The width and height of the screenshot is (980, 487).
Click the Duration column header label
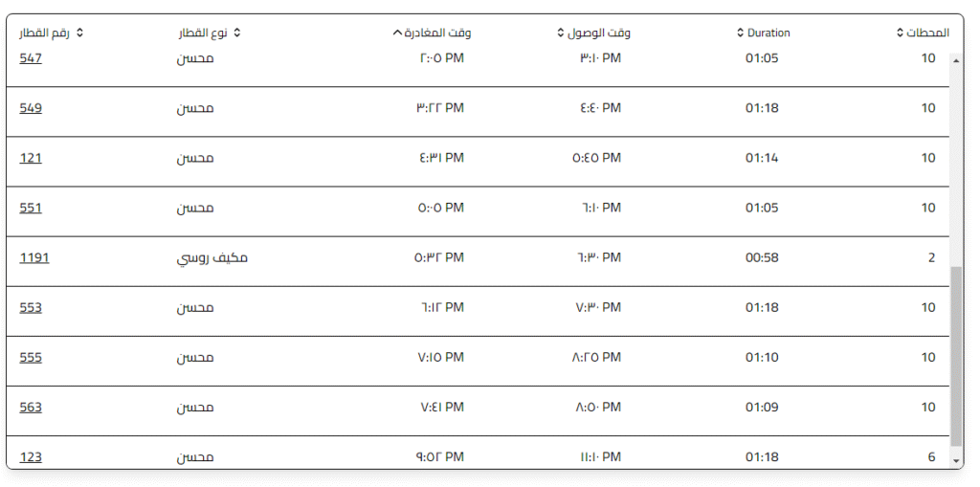(x=768, y=33)
